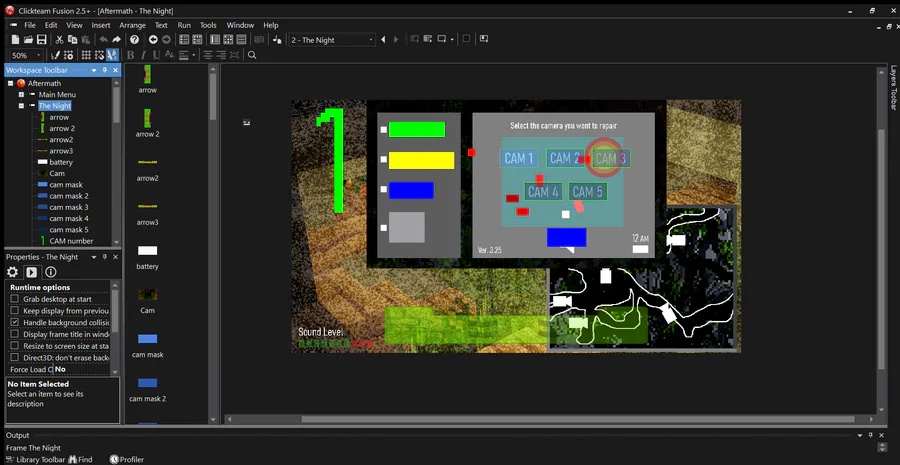900x465 pixels.
Task: Select the CAM 1 button in frame
Action: [518, 158]
